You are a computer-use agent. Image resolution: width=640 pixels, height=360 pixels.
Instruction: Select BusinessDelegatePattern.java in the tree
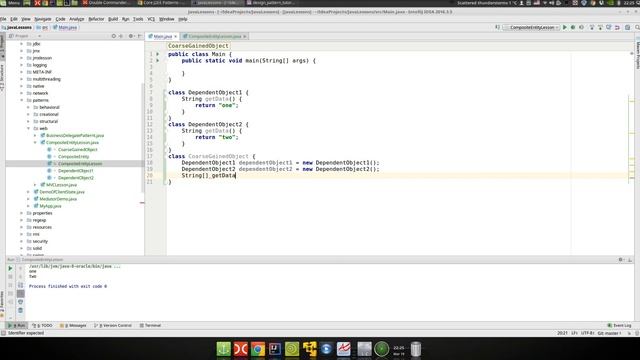click(x=75, y=136)
